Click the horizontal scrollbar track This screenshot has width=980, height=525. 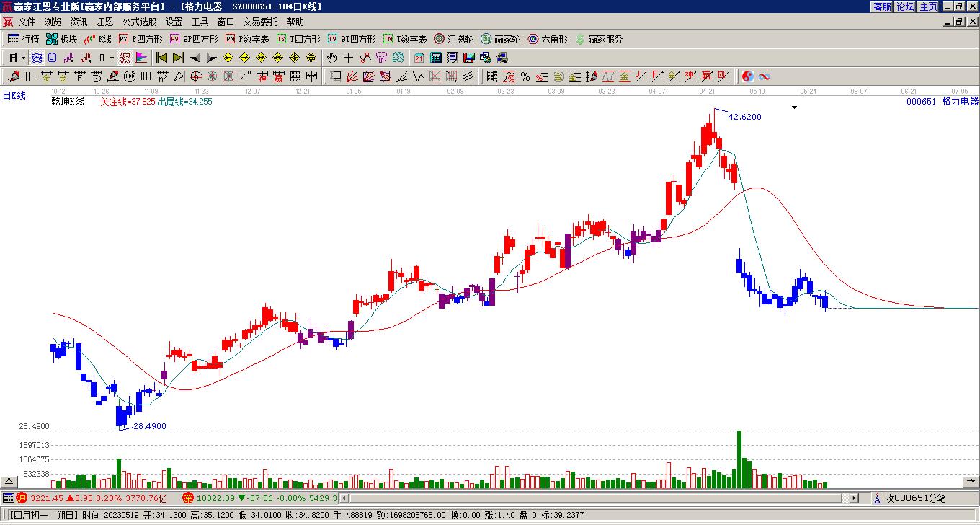(596, 498)
